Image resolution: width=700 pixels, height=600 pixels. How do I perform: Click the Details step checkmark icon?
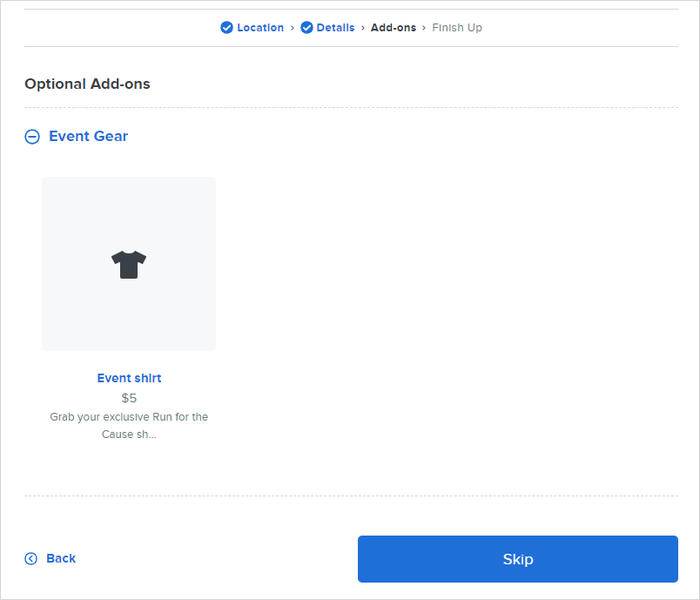tap(306, 28)
